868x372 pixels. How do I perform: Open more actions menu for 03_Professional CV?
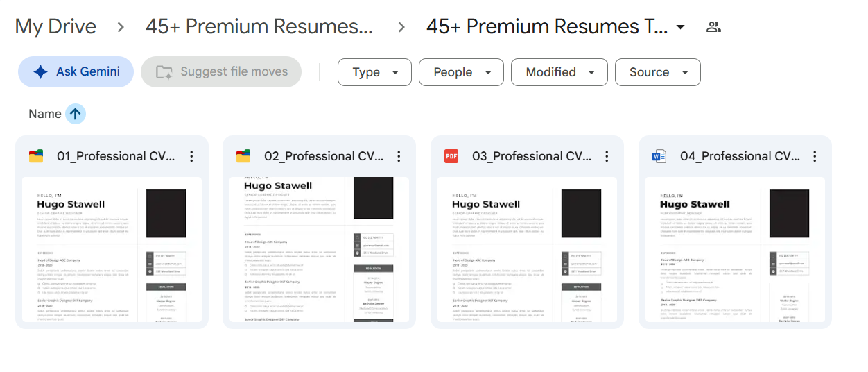607,156
